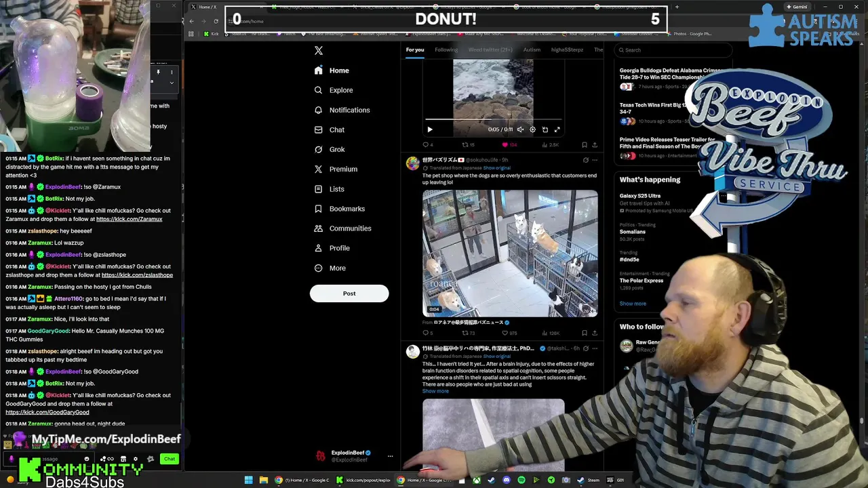Reply to the ocean video post
Viewport: 868px width, 488px height.
click(x=427, y=144)
